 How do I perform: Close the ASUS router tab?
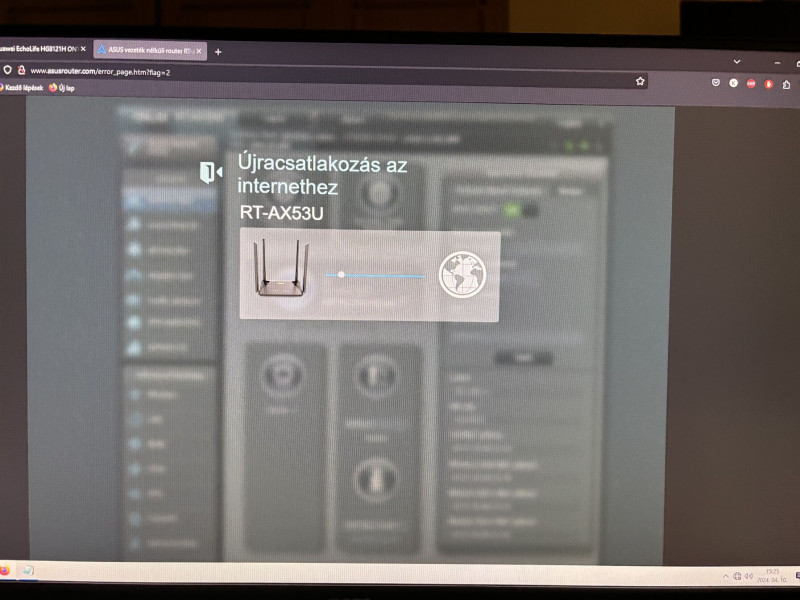199,51
